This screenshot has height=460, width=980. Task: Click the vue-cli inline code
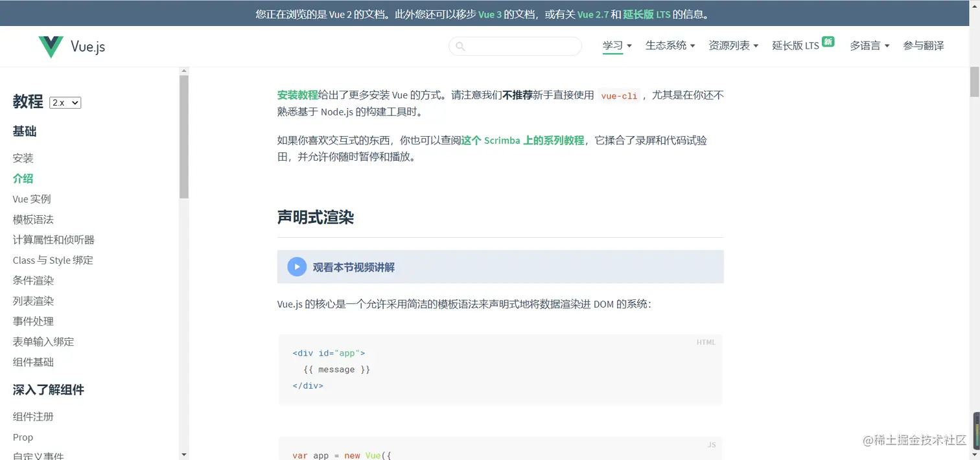point(620,95)
